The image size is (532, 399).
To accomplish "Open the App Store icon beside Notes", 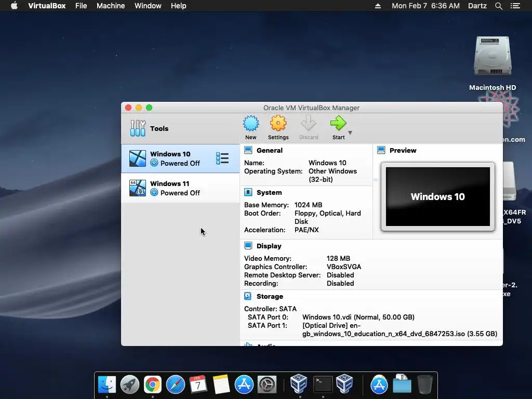I will tap(244, 384).
